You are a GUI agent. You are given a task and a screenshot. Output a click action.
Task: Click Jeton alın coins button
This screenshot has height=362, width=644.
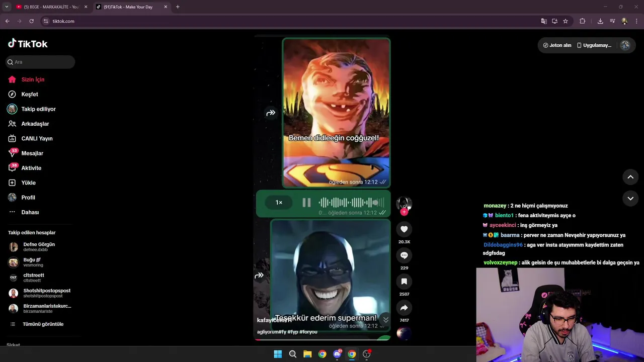tap(557, 45)
